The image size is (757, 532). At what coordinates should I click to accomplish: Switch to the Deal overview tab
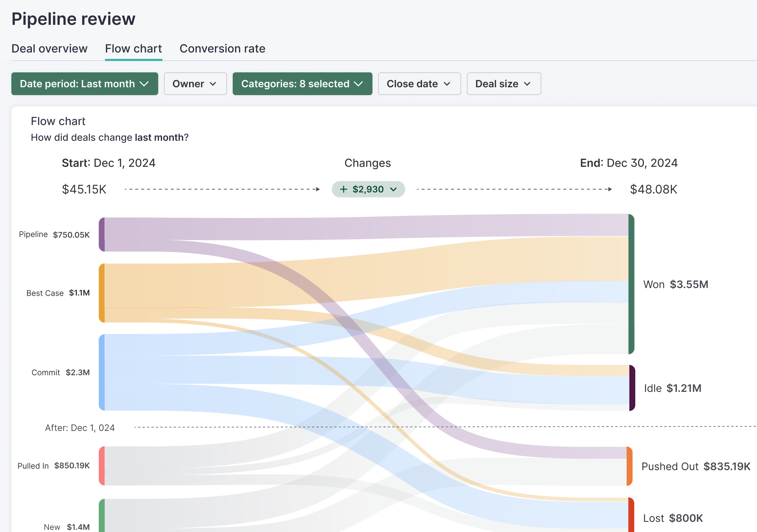click(49, 49)
